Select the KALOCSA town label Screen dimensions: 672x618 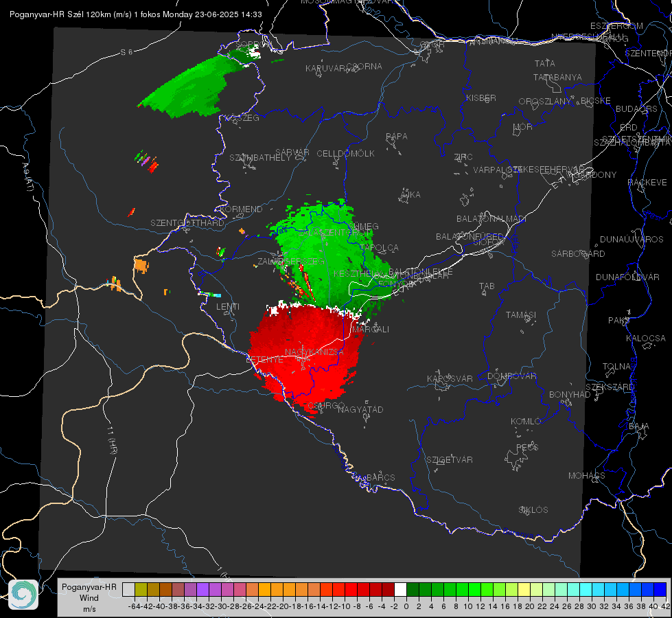[645, 339]
